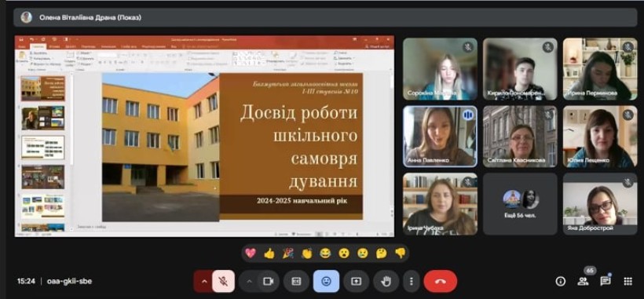Image resolution: width=644 pixels, height=299 pixels.
Task: Send thumbs down emoji reaction
Action: point(401,253)
